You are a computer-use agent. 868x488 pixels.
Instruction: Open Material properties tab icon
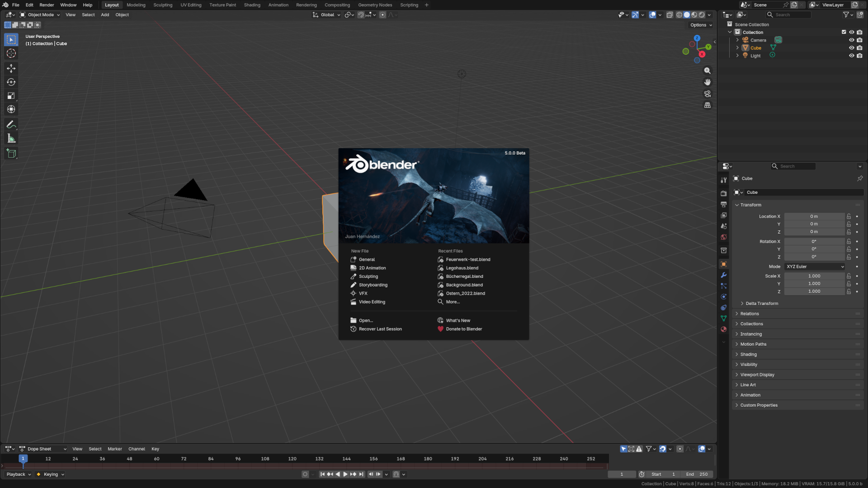724,329
